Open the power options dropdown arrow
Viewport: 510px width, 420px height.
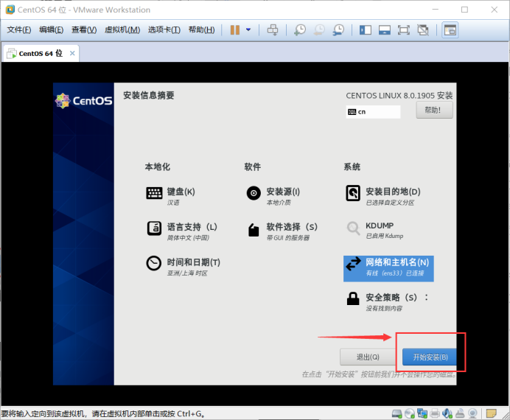point(248,30)
